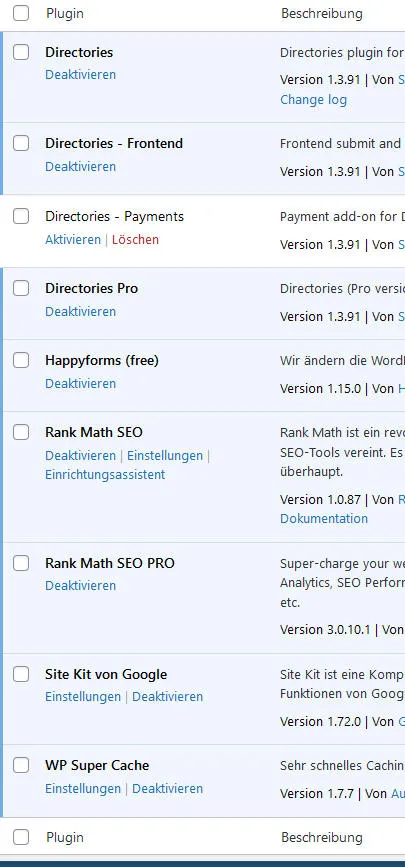405x867 pixels.
Task: Tick the WP Super Cache checkbox
Action: pyautogui.click(x=21, y=765)
